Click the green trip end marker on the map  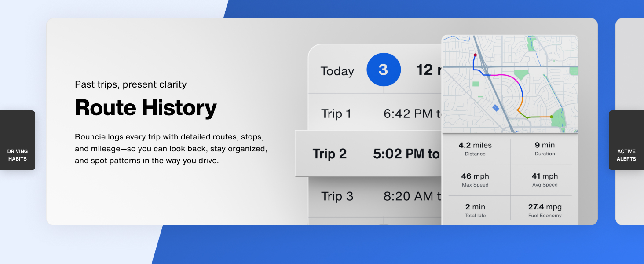pos(551,117)
